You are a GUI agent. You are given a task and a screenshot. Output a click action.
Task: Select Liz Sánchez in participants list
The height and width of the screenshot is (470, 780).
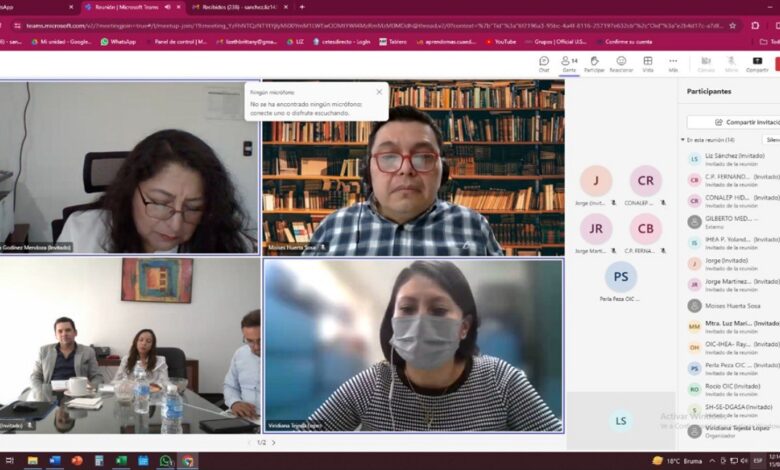[733, 159]
